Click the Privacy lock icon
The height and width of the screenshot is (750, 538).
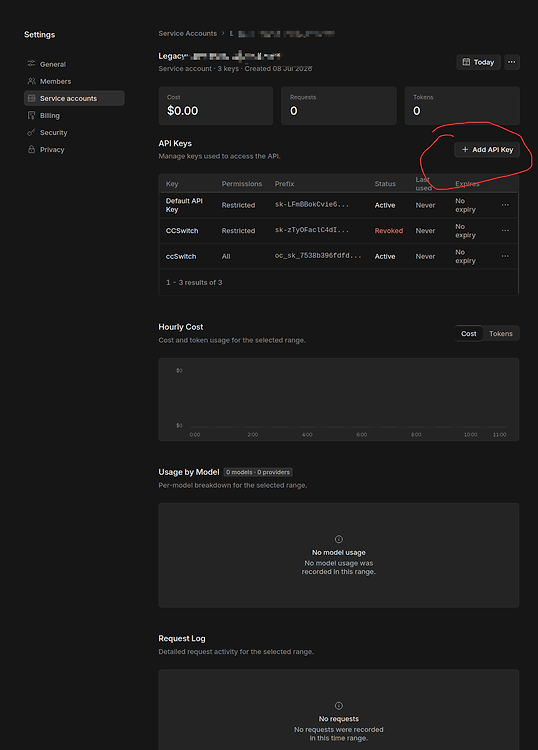point(32,149)
